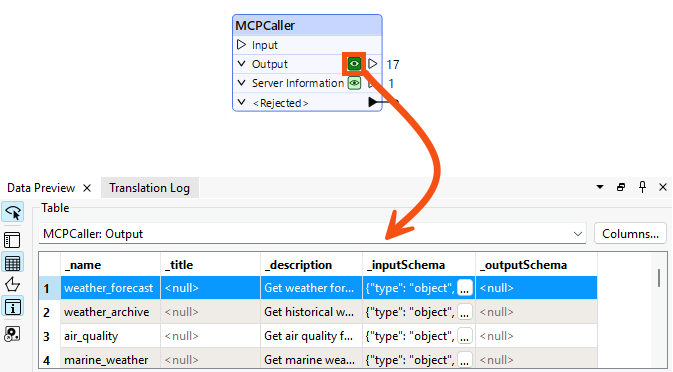
Task: Collapse the Rejected port chevron
Action: click(241, 103)
